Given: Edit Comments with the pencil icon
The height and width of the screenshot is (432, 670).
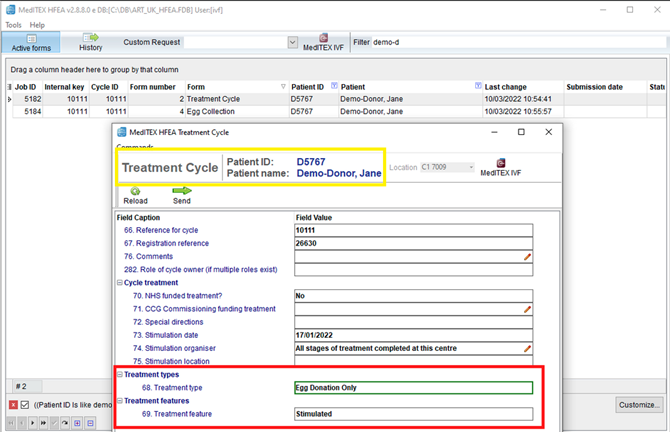Looking at the screenshot, I should pos(527,257).
